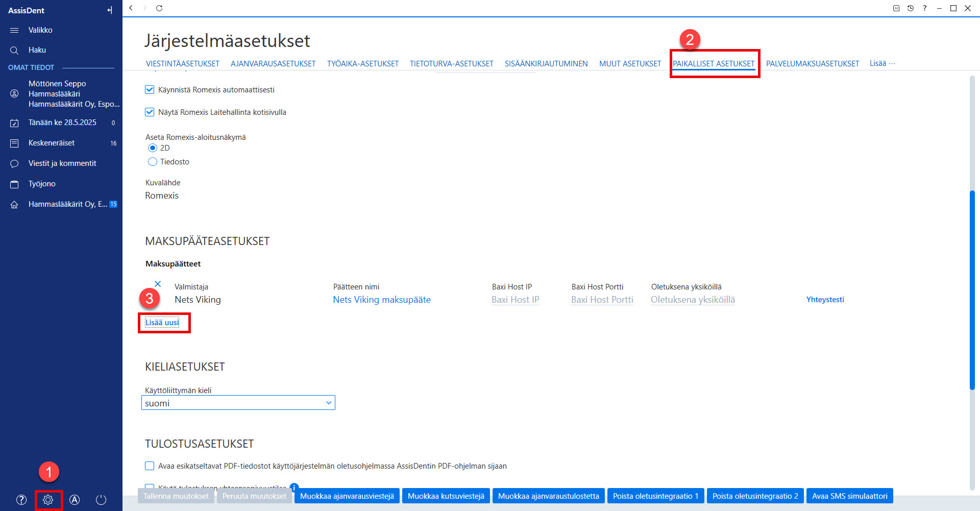Select the Tiedosto radio button

[x=153, y=162]
